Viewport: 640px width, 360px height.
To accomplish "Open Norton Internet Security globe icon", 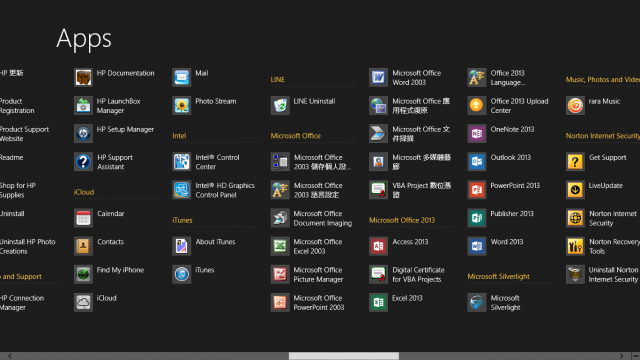I will point(575,218).
